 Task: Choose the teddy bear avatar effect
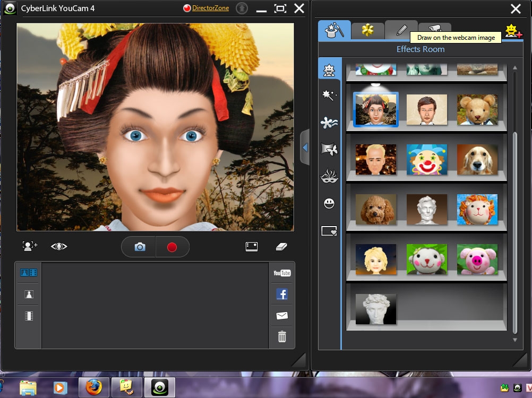pos(477,109)
